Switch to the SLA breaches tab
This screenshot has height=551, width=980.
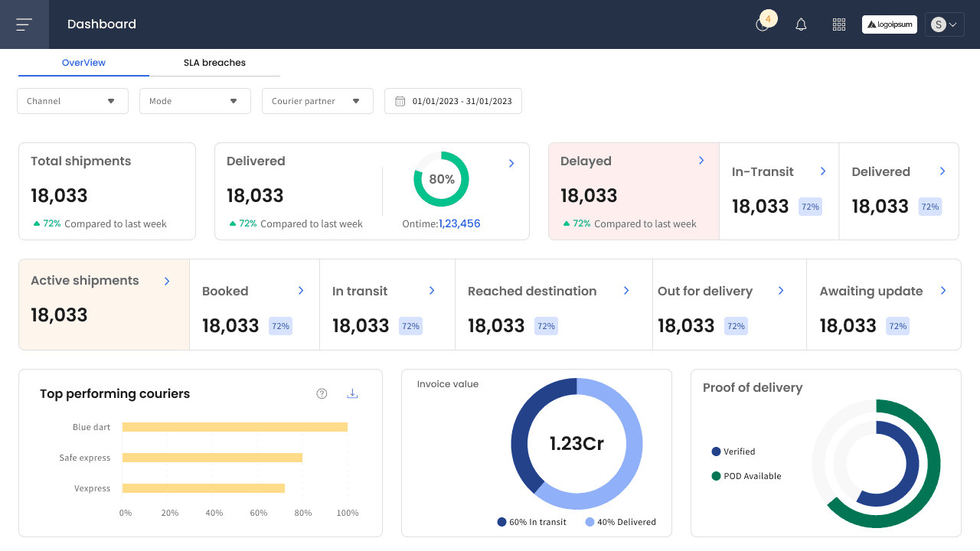tap(214, 63)
